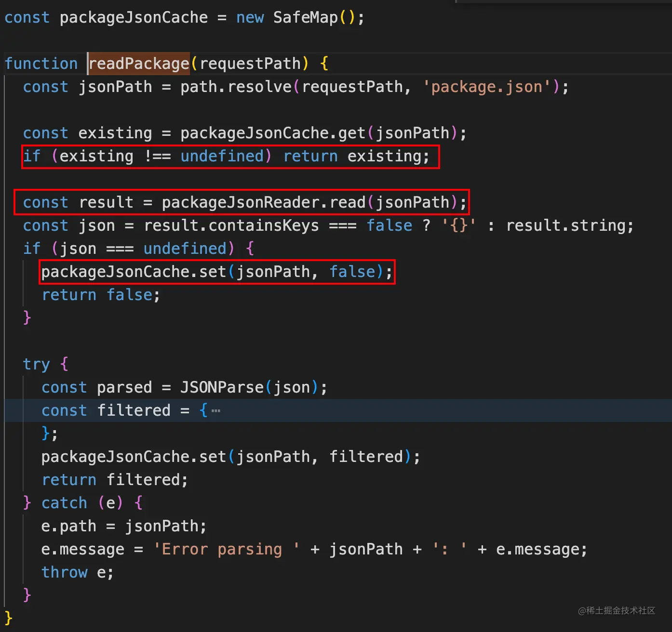Click 'const existing' variable name
Viewport: 672px width, 632px height.
click(115, 133)
